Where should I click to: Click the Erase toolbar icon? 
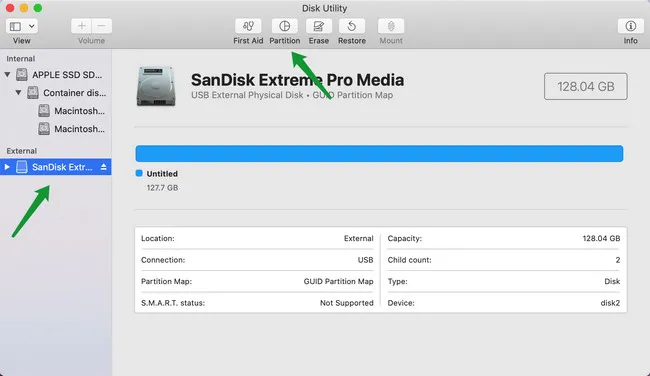[x=318, y=26]
